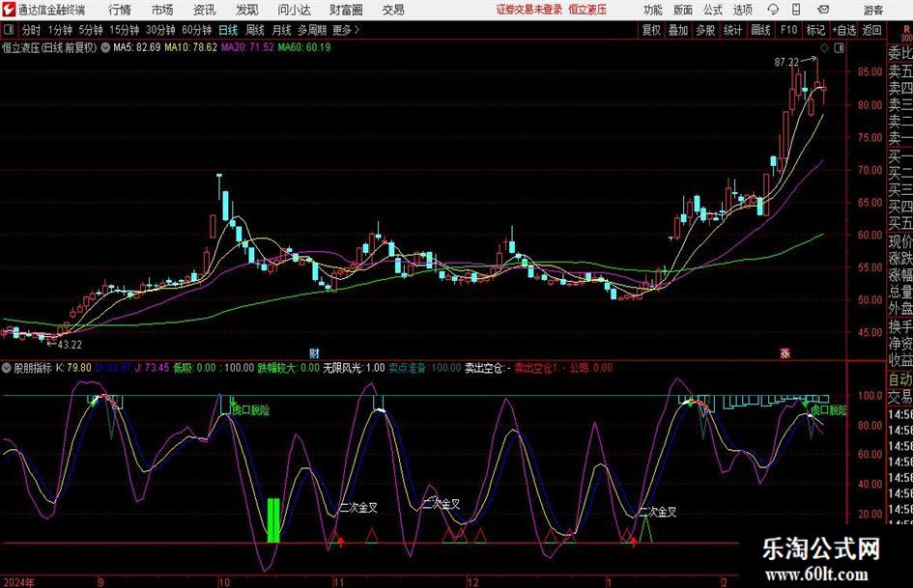Expand the 恒立液压 chart settings dropdown
This screenshot has height=588, width=913.
(105, 47)
